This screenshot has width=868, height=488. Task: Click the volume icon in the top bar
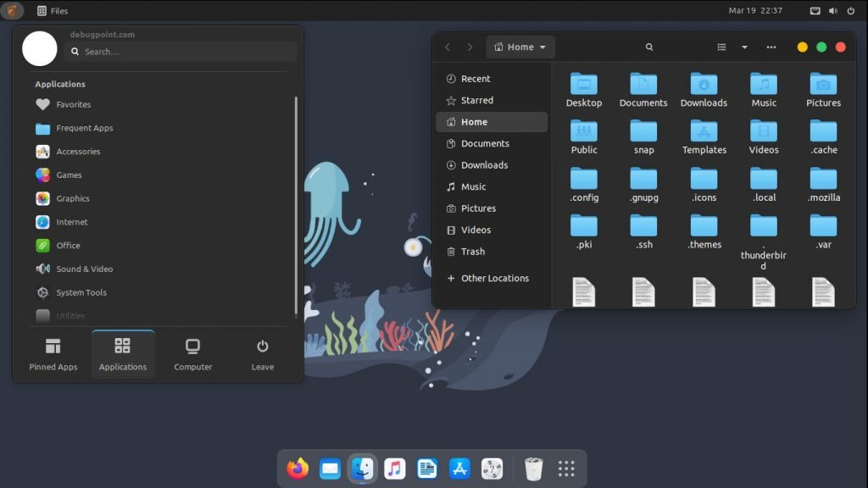tap(834, 11)
